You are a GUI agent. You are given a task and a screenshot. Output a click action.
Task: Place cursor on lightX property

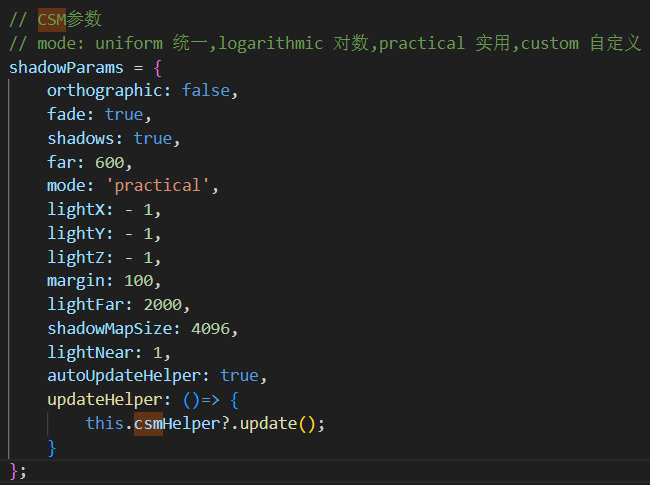(76, 210)
